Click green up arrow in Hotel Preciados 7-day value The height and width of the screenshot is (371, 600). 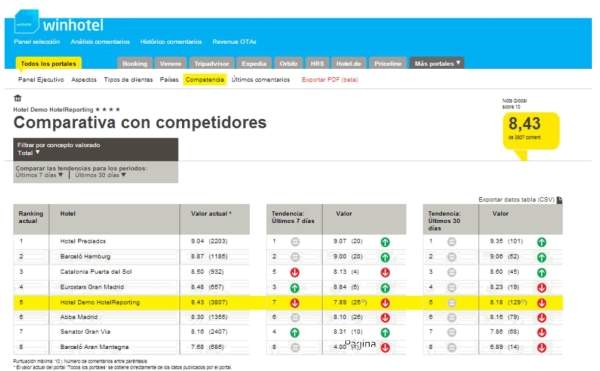coord(385,242)
